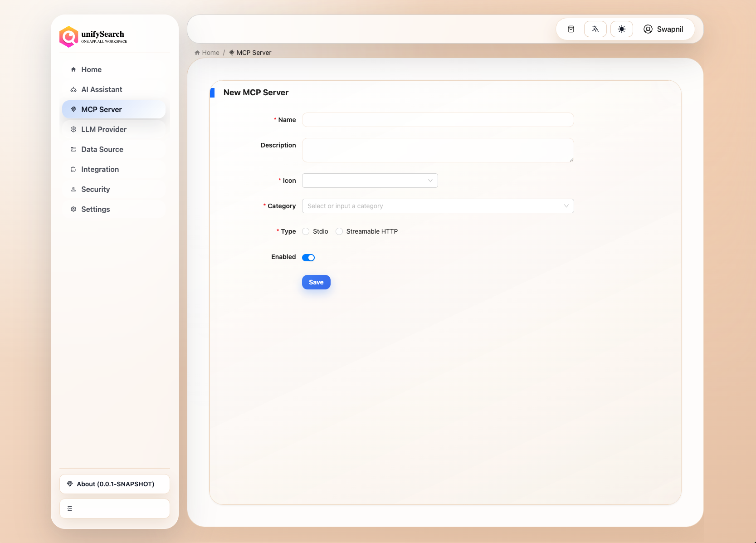Open the Icon dropdown
This screenshot has height=543, width=756.
coord(370,181)
